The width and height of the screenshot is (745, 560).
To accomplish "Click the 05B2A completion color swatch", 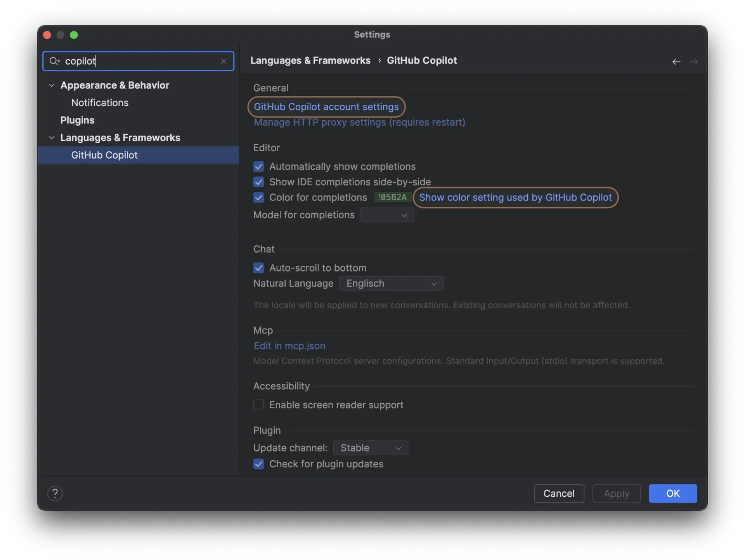I will pyautogui.click(x=392, y=197).
